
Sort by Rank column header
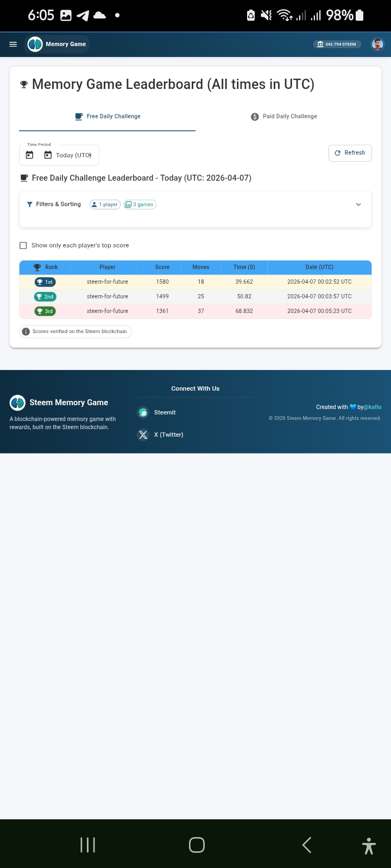coord(45,267)
